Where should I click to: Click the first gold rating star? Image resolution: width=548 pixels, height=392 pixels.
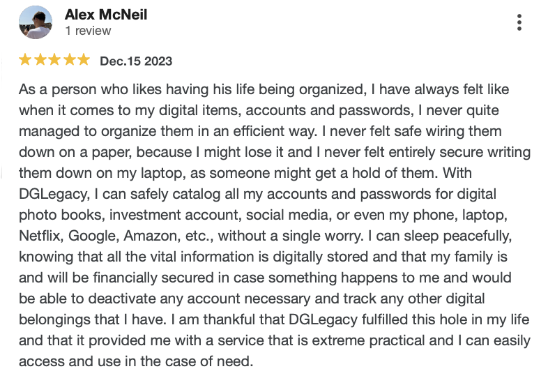(25, 60)
